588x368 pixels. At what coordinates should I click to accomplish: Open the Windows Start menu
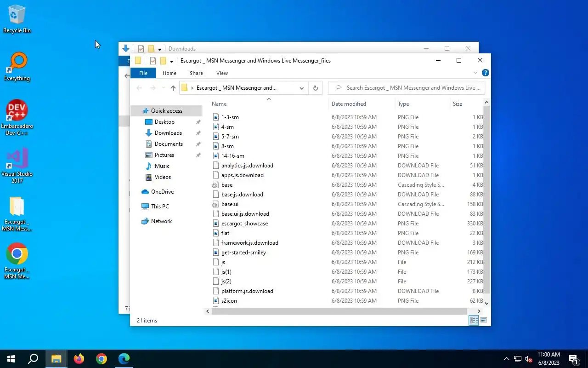11,359
